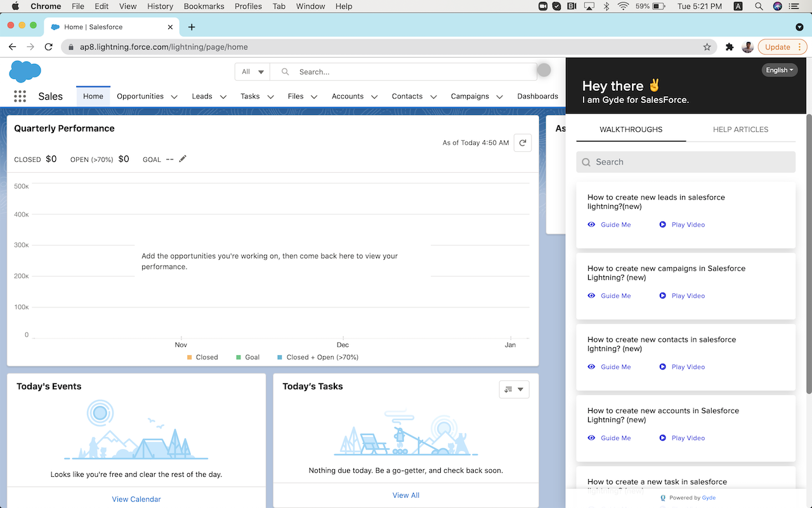This screenshot has width=812, height=508.
Task: Click the Gyde panel scrollbar
Action: tap(809, 253)
